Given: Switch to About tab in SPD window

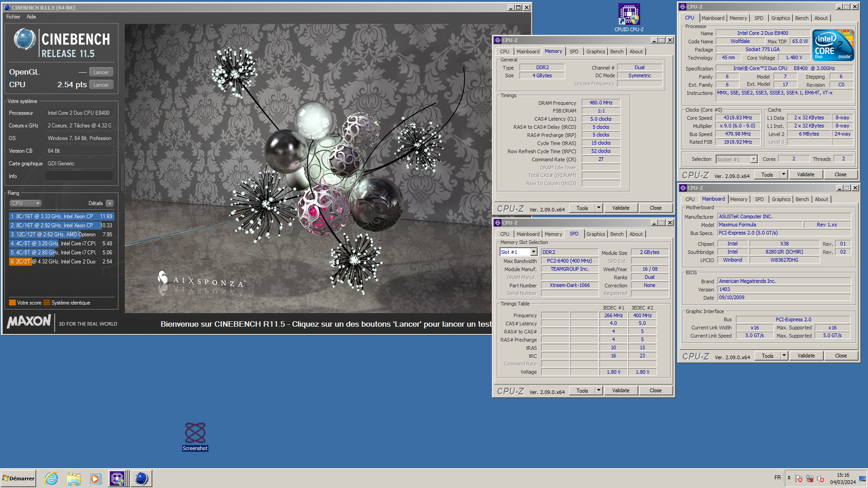Looking at the screenshot, I should click(636, 234).
